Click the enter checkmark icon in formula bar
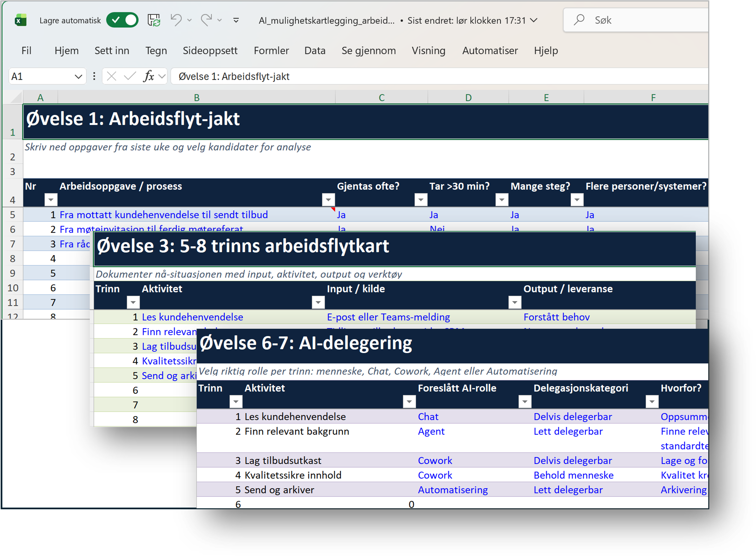This screenshot has height=556, width=756. point(130,76)
